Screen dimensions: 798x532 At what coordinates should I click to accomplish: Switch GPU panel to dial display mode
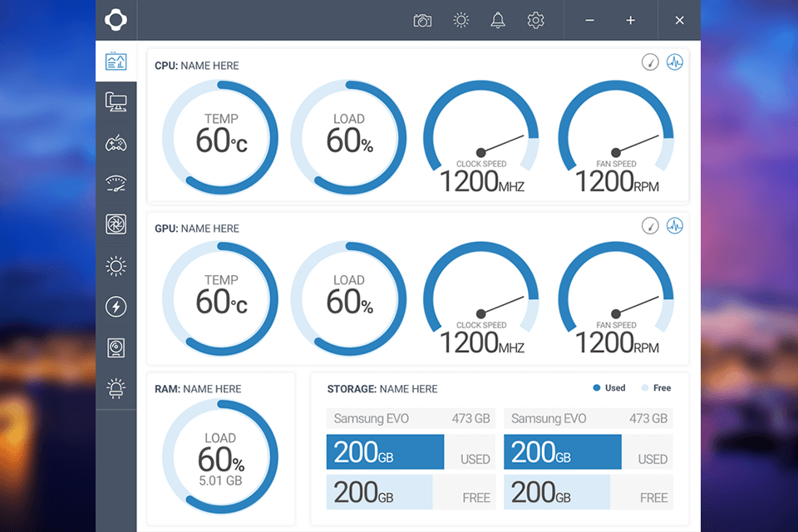pos(650,225)
